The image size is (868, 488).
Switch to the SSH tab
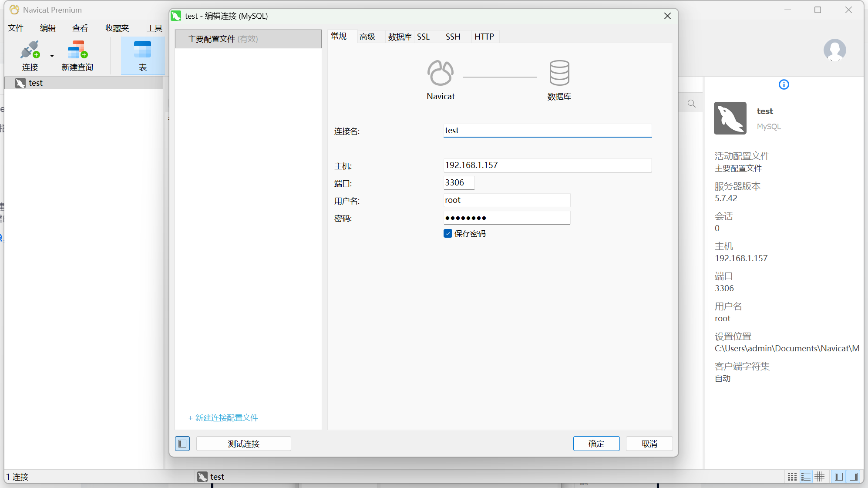point(453,37)
